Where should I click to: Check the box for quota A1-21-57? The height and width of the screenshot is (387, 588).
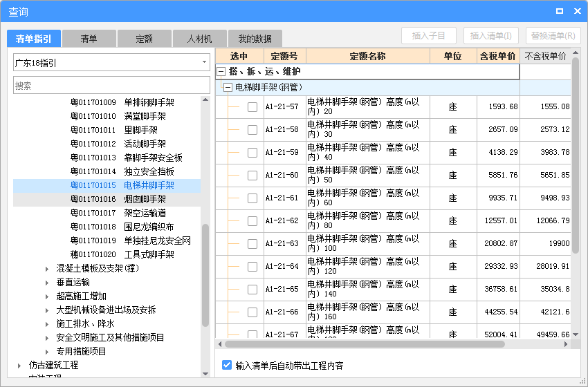coord(252,107)
